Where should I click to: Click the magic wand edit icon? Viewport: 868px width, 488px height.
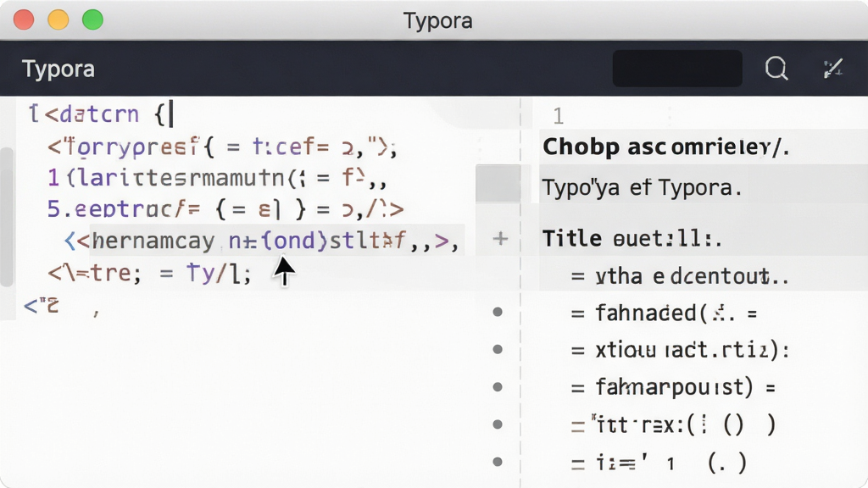832,69
